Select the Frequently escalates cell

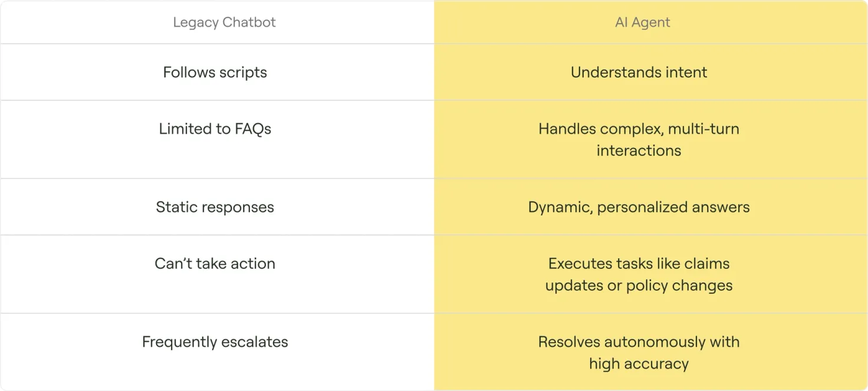click(x=215, y=342)
